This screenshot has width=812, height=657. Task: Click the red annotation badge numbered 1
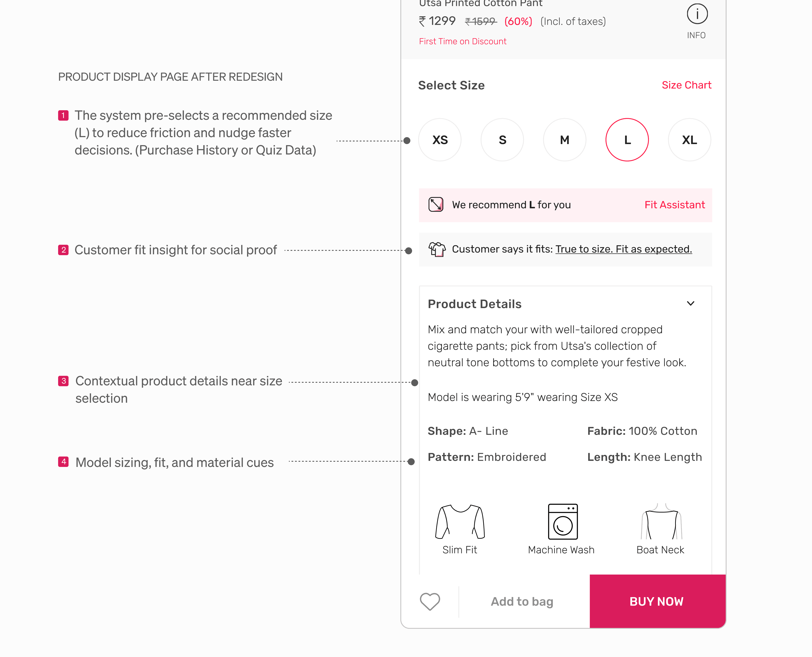(63, 115)
